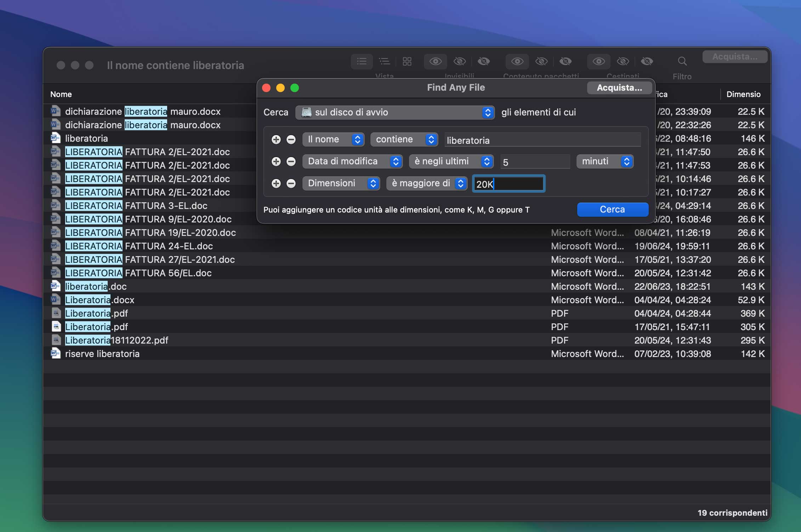The width and height of the screenshot is (801, 532).
Task: Show invisible items with Invisibili eye
Action: (435, 61)
